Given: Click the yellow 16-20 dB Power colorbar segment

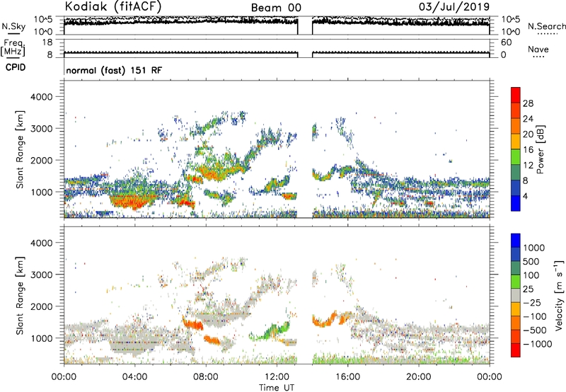Looking at the screenshot, I should [516, 142].
